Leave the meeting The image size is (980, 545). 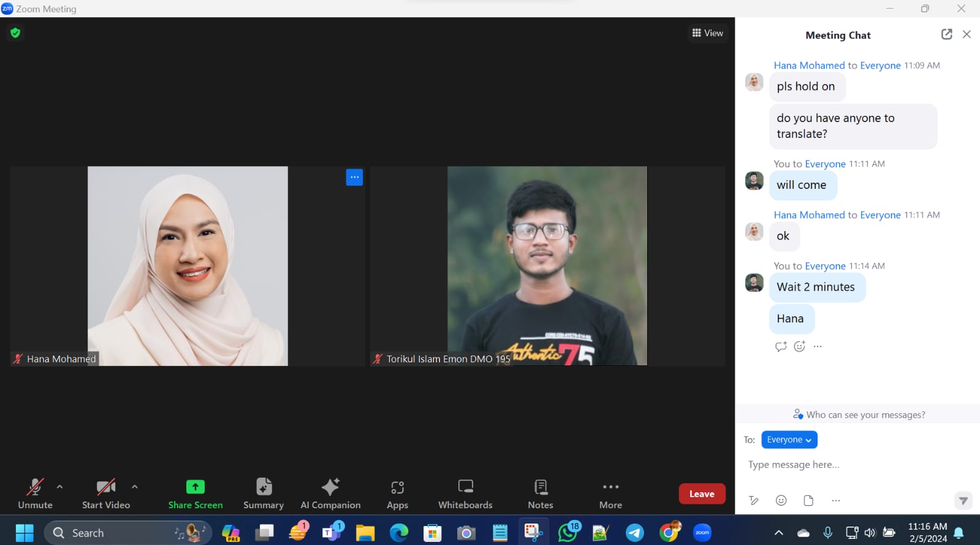pos(702,494)
